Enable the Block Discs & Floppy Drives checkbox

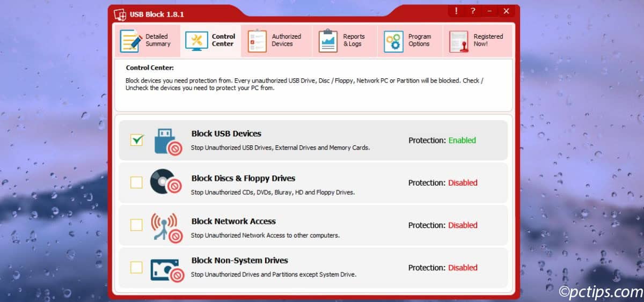pyautogui.click(x=137, y=182)
